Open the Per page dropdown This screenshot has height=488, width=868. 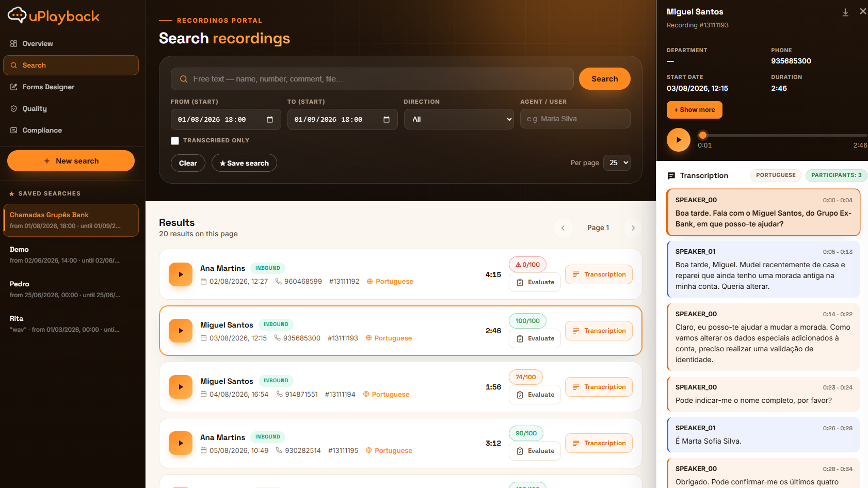click(617, 162)
